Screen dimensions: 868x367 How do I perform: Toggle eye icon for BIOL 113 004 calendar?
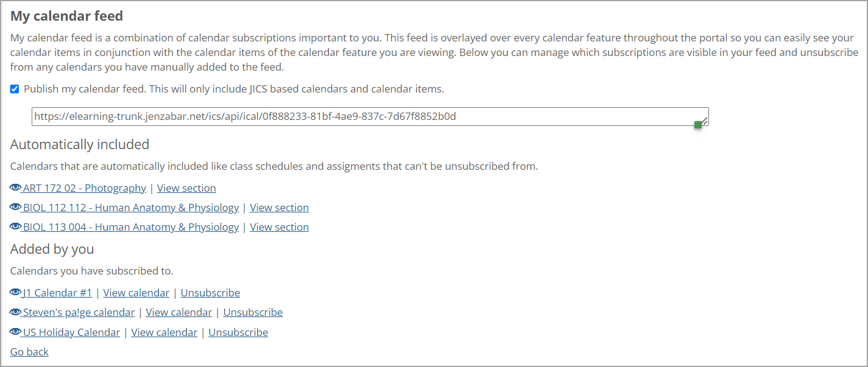pos(16,227)
